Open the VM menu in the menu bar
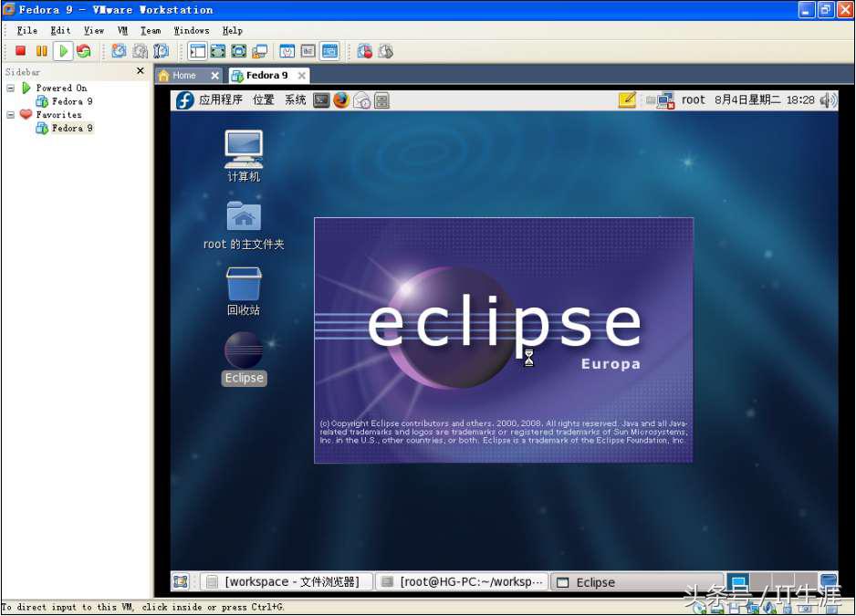 [122, 30]
